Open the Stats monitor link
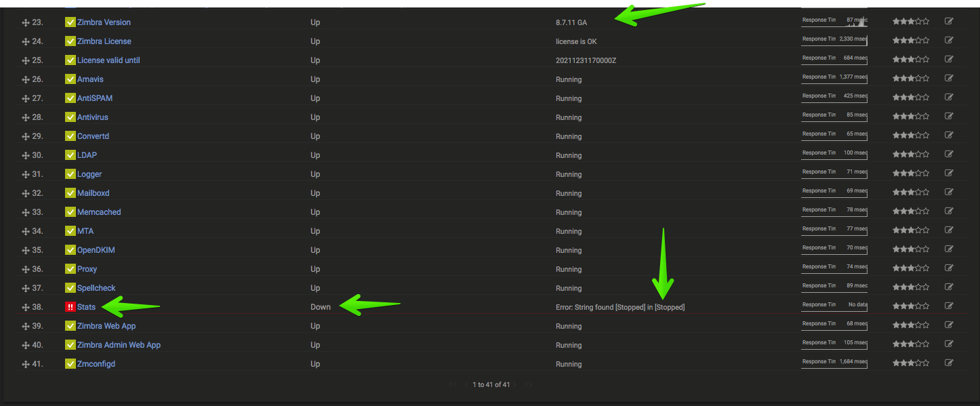 pos(86,307)
